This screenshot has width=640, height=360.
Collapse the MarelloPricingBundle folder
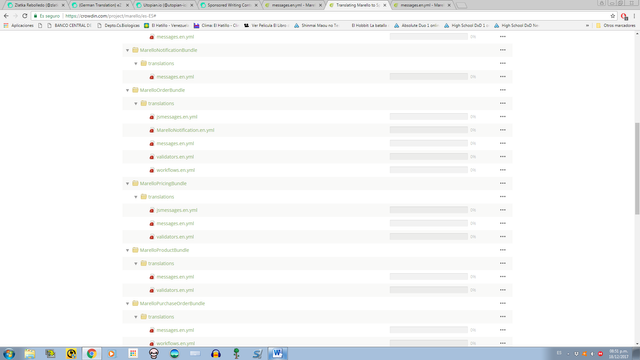[127, 184]
